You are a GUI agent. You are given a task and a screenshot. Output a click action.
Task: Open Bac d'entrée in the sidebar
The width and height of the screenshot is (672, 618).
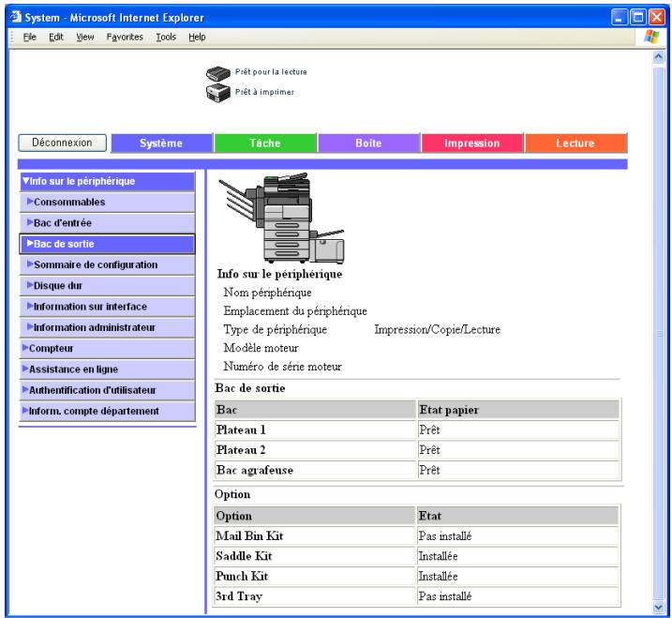pyautogui.click(x=107, y=223)
